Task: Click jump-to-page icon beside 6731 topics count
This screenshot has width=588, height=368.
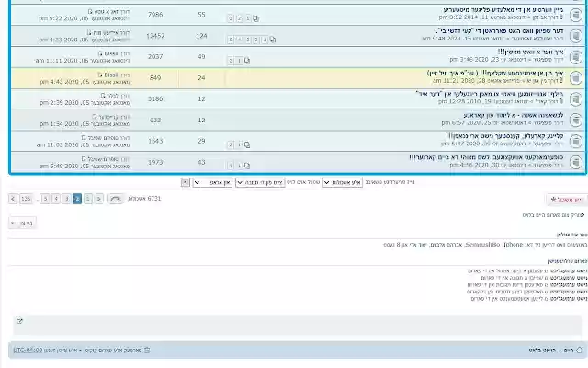Action: click(x=117, y=199)
